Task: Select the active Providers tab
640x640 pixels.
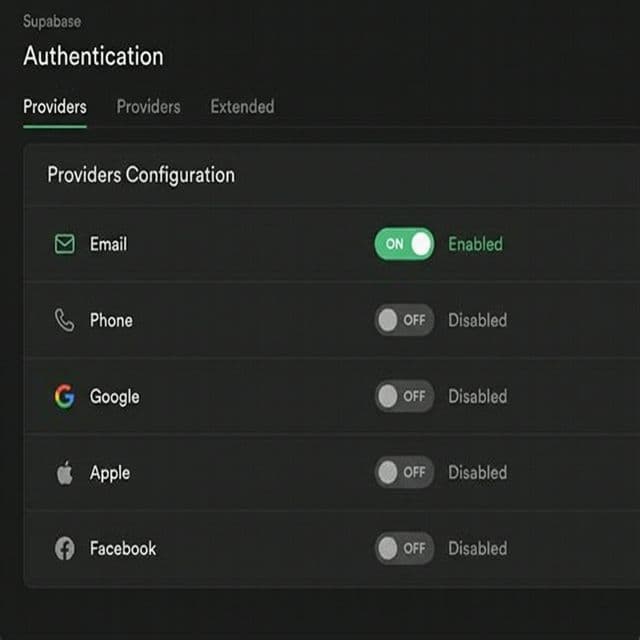Action: click(x=55, y=107)
